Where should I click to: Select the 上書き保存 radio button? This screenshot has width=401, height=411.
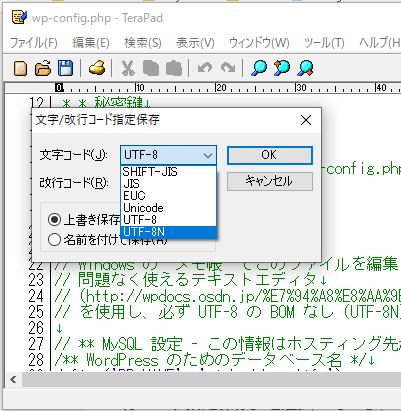click(54, 220)
